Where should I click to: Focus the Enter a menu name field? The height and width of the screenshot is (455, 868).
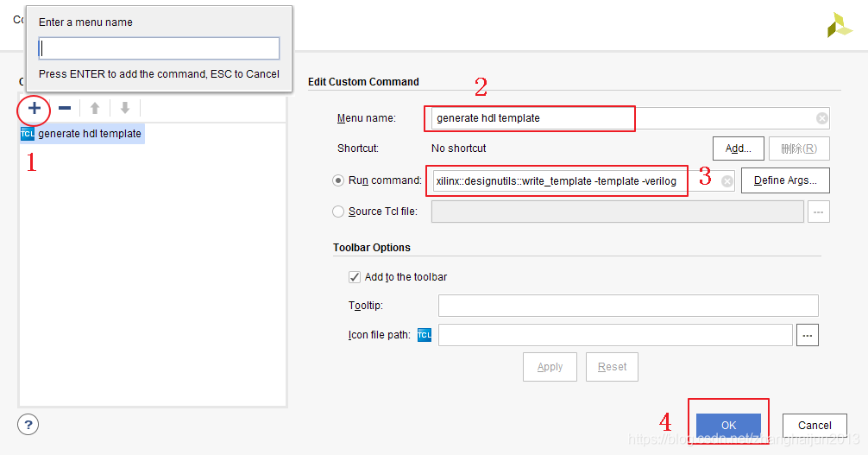point(159,48)
